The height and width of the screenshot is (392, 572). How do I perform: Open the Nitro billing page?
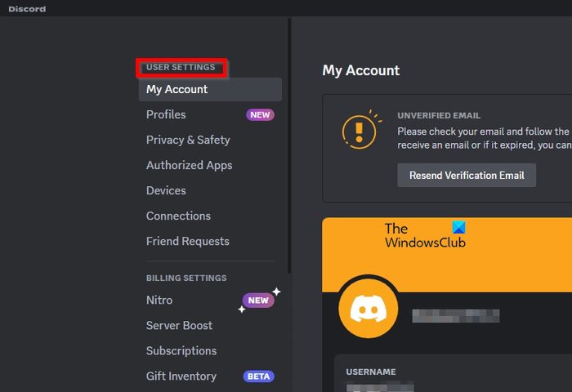coord(159,301)
